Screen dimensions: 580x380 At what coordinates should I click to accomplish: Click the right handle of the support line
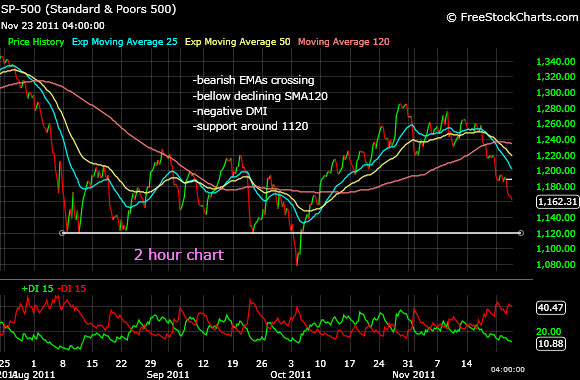[x=521, y=233]
